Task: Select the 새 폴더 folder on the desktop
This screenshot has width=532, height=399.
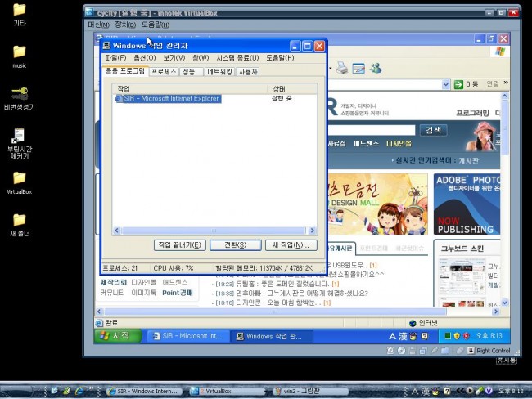Action: point(20,225)
